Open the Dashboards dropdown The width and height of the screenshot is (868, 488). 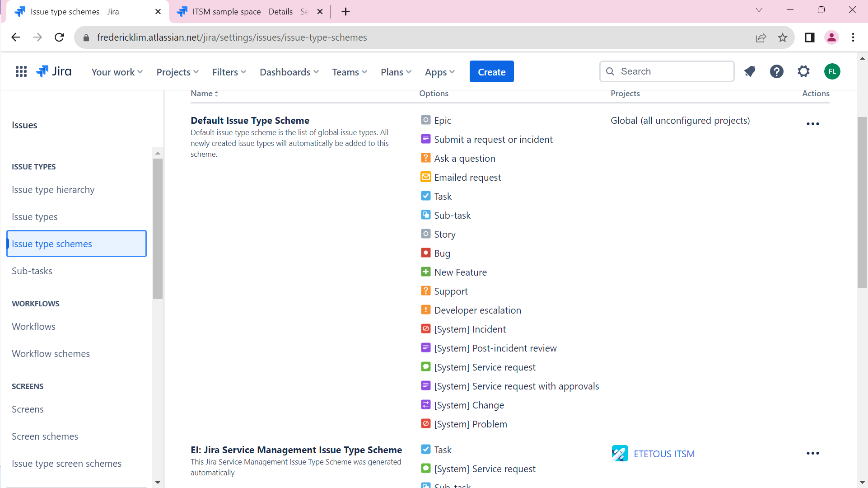[x=289, y=72]
